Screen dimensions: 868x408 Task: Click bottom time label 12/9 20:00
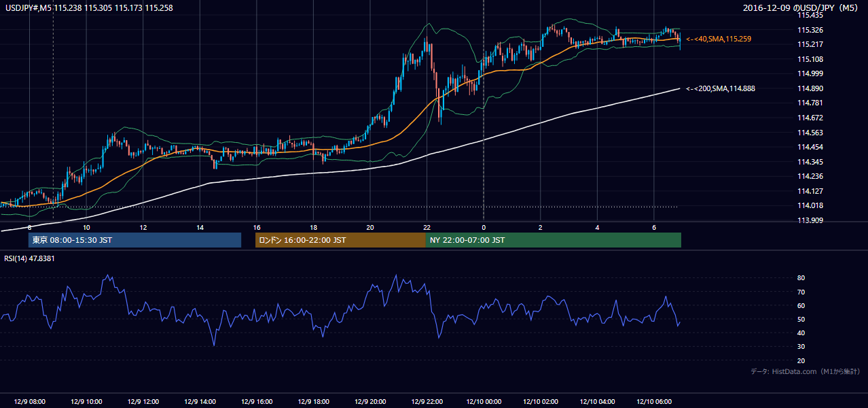pos(370,402)
